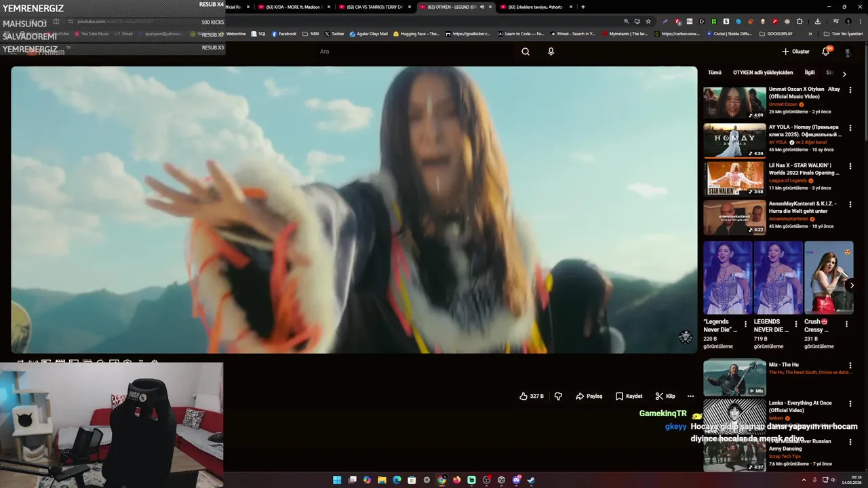
Task: Open the GOOGLEPLAY bookmarks folder
Action: pyautogui.click(x=776, y=33)
